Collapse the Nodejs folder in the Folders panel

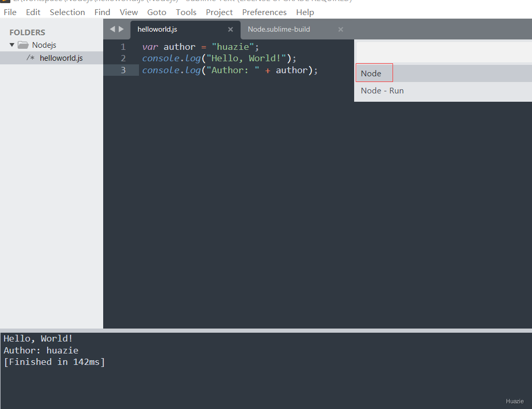(11, 45)
